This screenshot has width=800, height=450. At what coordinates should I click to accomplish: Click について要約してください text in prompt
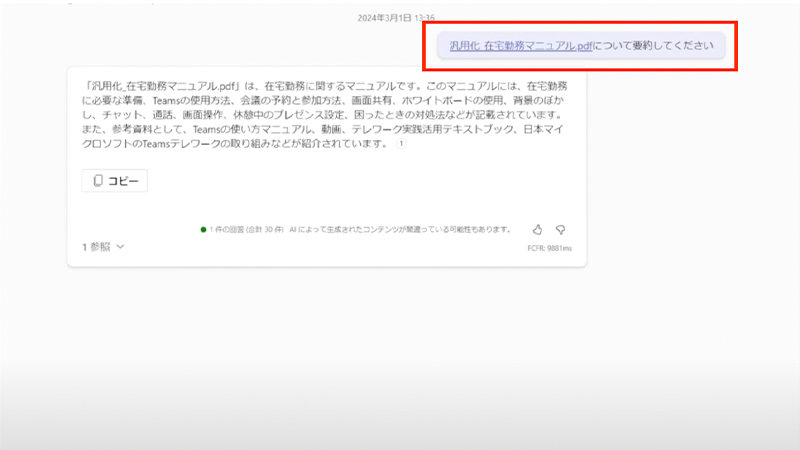(651, 45)
